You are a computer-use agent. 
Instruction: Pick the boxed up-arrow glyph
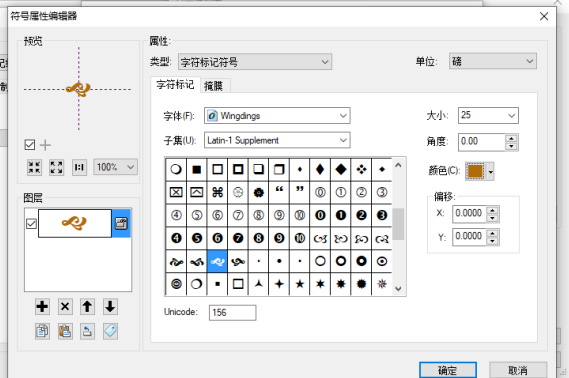click(197, 192)
